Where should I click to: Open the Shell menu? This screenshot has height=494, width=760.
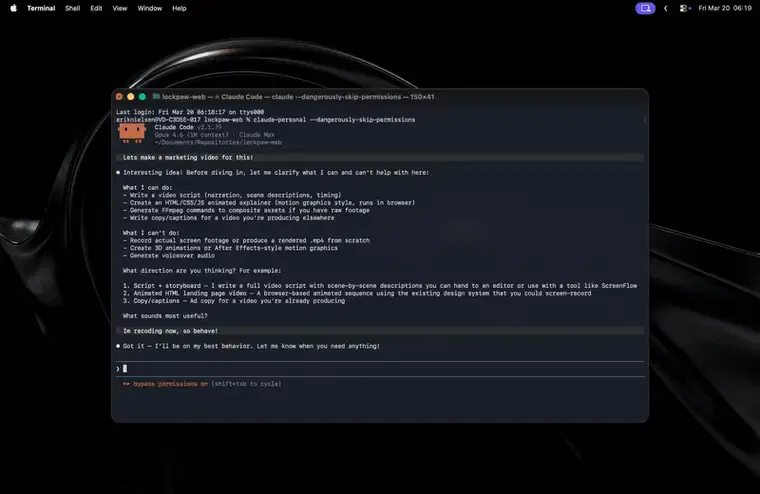[x=73, y=8]
